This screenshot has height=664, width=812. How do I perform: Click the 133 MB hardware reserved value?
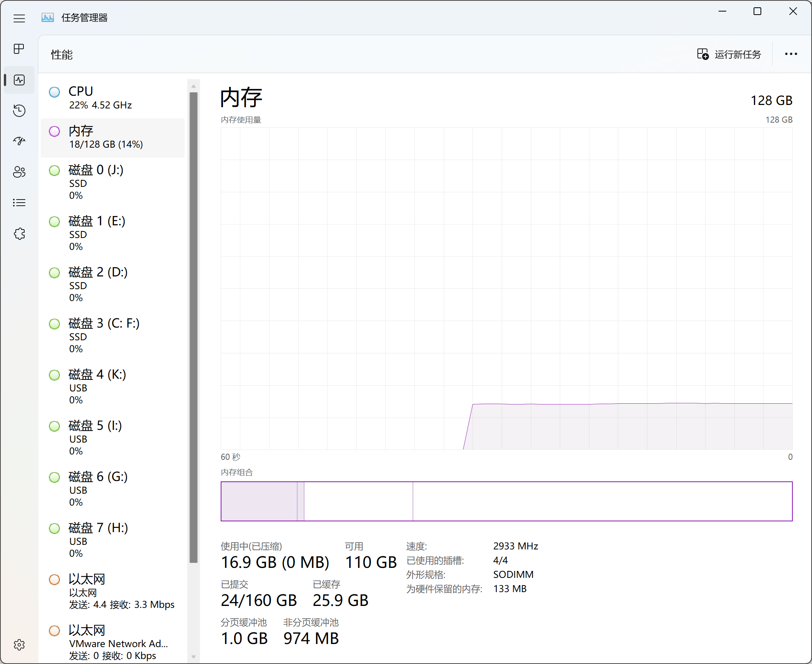[x=510, y=589]
